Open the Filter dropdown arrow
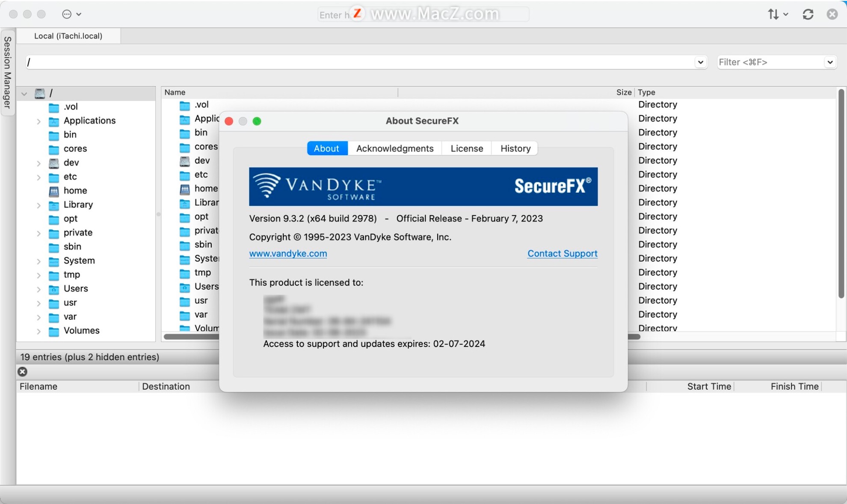Screen dimensions: 847x504 pos(830,62)
